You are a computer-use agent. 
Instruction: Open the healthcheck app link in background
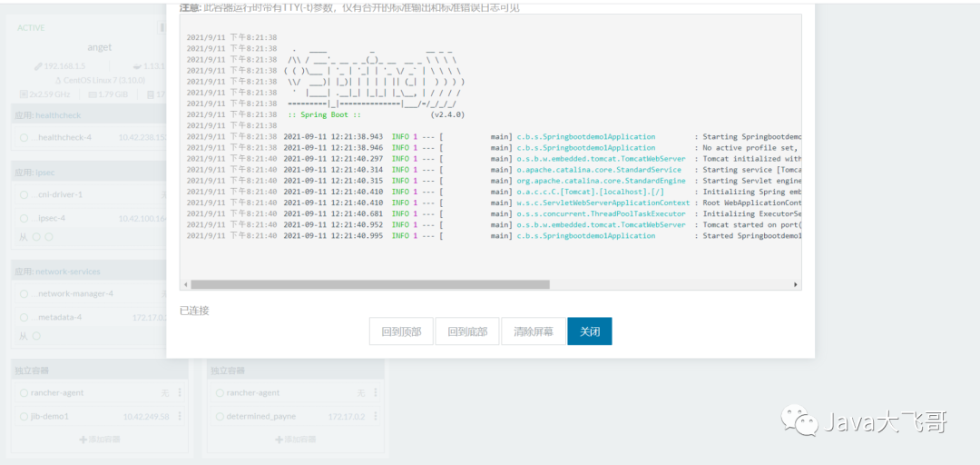(58, 115)
